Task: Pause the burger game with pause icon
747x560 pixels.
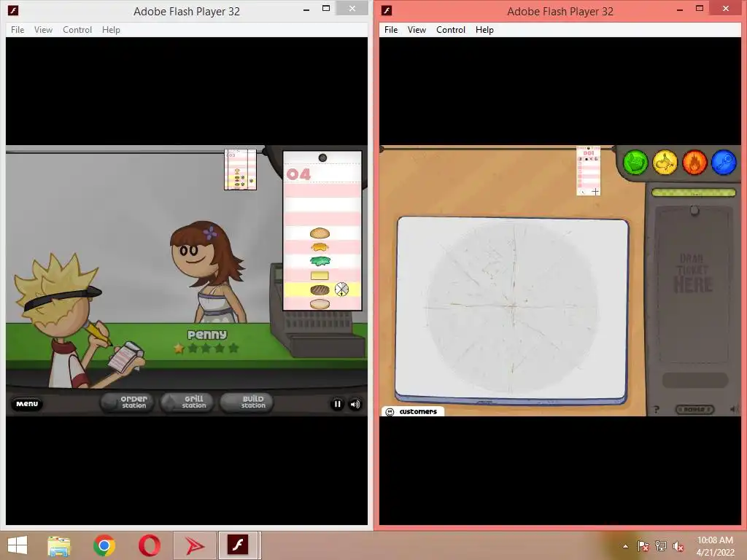Action: click(x=337, y=404)
